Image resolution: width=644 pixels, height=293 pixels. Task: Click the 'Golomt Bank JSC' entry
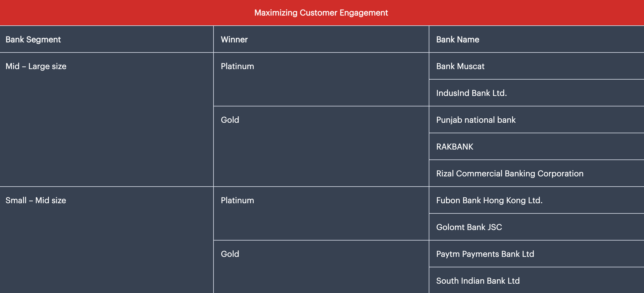click(469, 227)
